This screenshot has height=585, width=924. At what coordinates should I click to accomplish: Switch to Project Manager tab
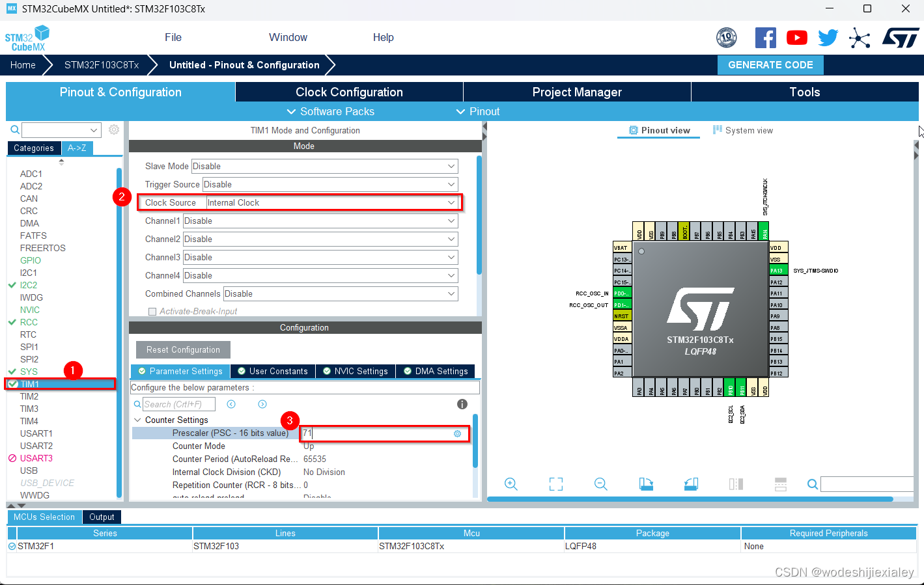point(577,92)
